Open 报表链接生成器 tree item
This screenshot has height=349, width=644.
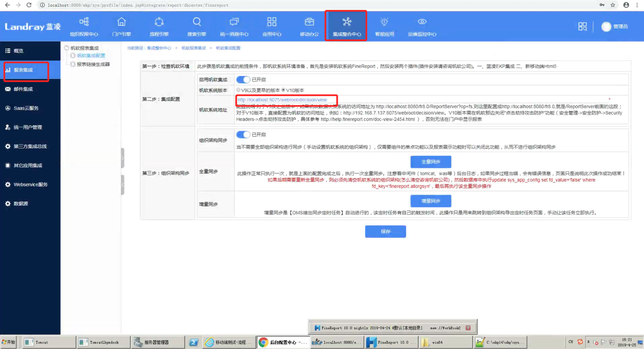point(93,64)
